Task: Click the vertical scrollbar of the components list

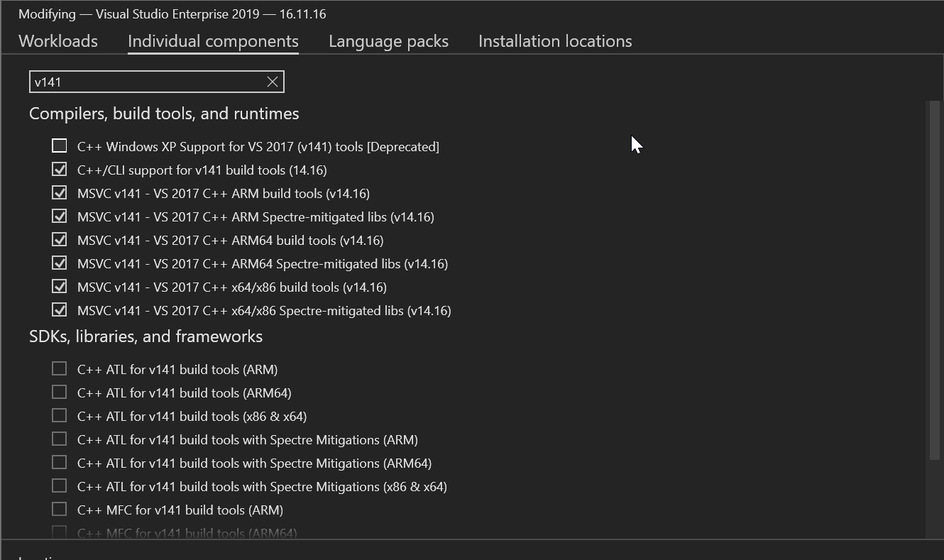Action: click(934, 284)
